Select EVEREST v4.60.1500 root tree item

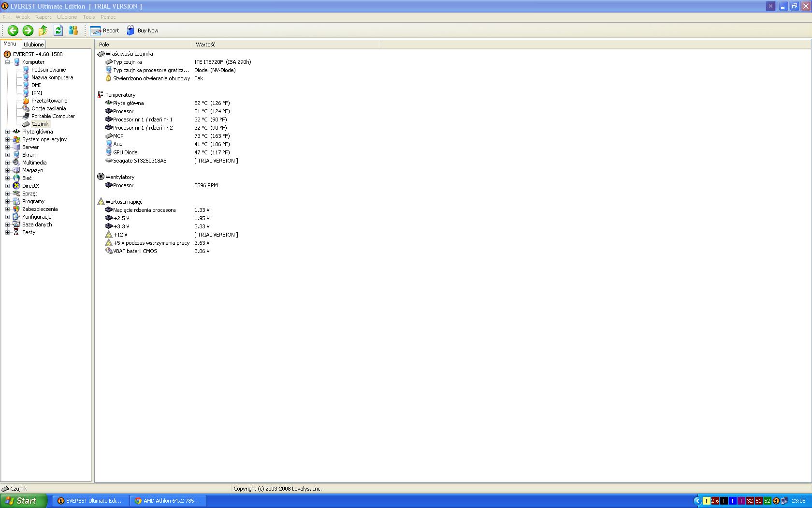[38, 54]
